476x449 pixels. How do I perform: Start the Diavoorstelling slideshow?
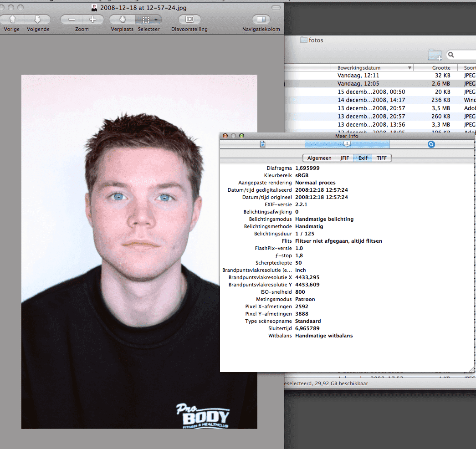189,20
